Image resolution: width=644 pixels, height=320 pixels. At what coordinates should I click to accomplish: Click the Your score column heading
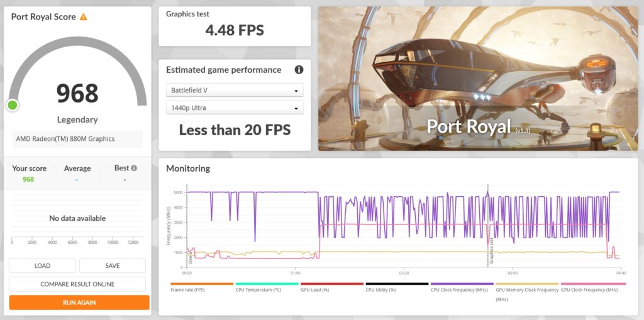[x=29, y=168]
